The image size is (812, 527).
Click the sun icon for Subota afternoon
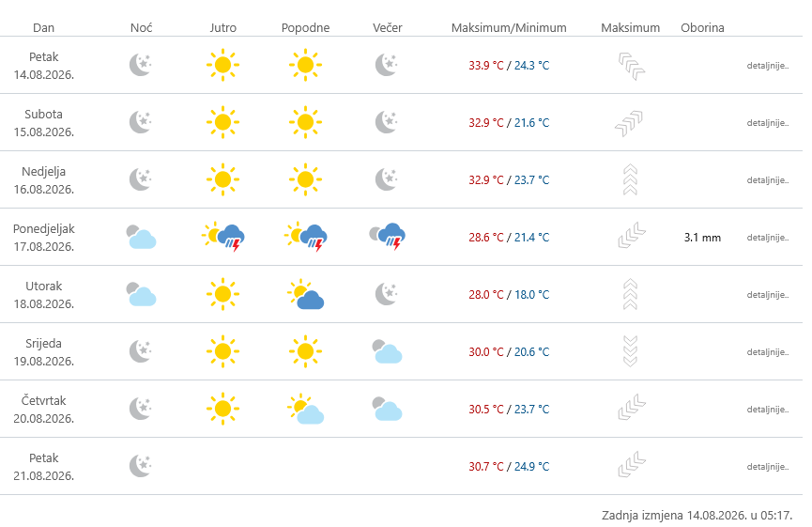coord(305,122)
